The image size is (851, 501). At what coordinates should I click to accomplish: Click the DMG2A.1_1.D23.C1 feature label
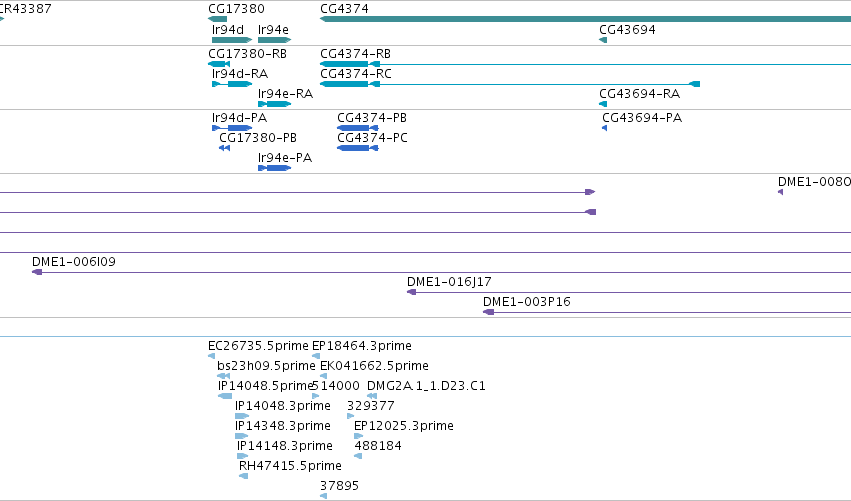pyautogui.click(x=426, y=386)
